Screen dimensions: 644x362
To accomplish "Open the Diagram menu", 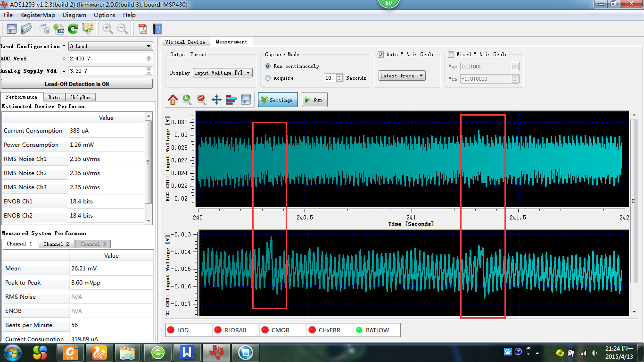I will pos(74,15).
